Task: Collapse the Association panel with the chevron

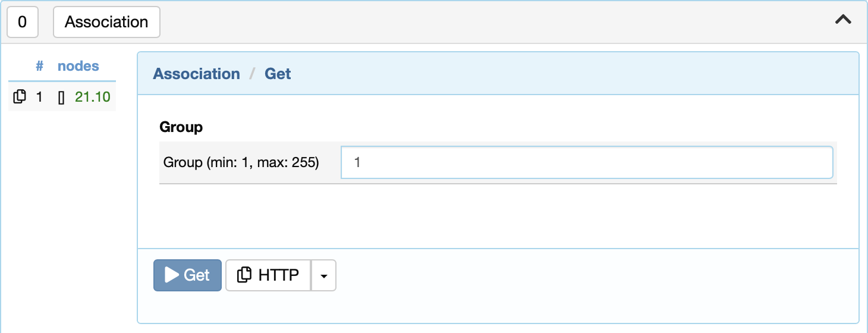Action: coord(843,20)
